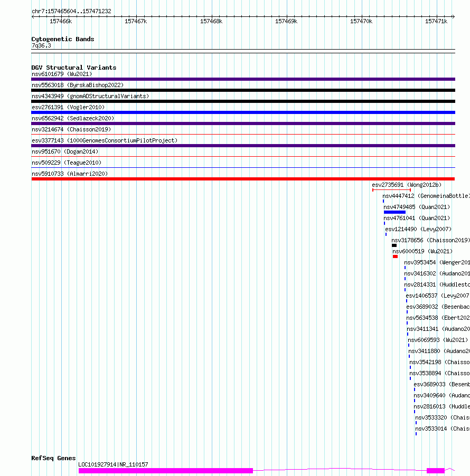The height and width of the screenshot is (476, 470).
Task: Open variant nsv509229 (Teague2010)
Action: (x=67, y=163)
